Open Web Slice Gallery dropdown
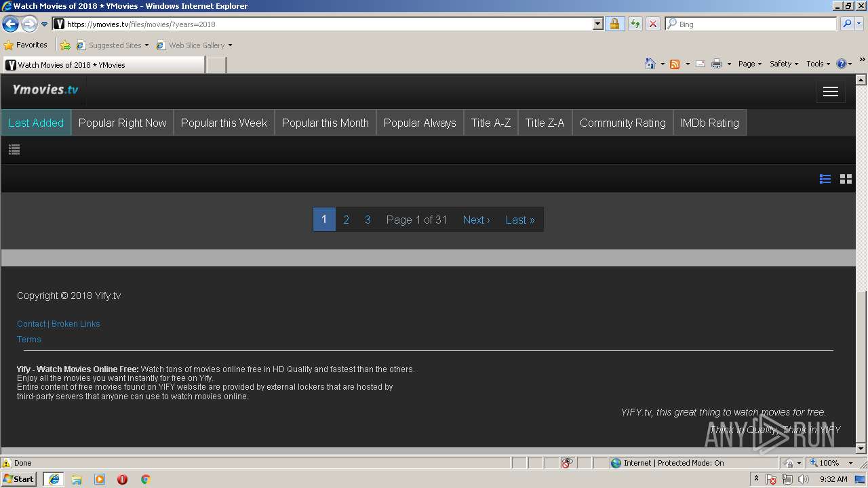Screen dimensions: 868x488 [194, 45]
